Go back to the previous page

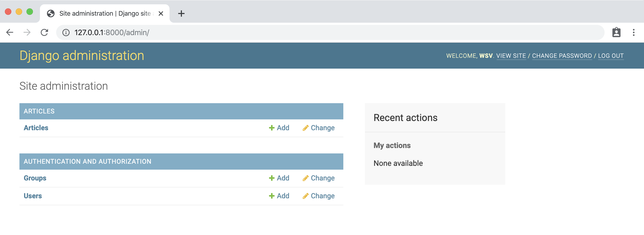point(10,32)
